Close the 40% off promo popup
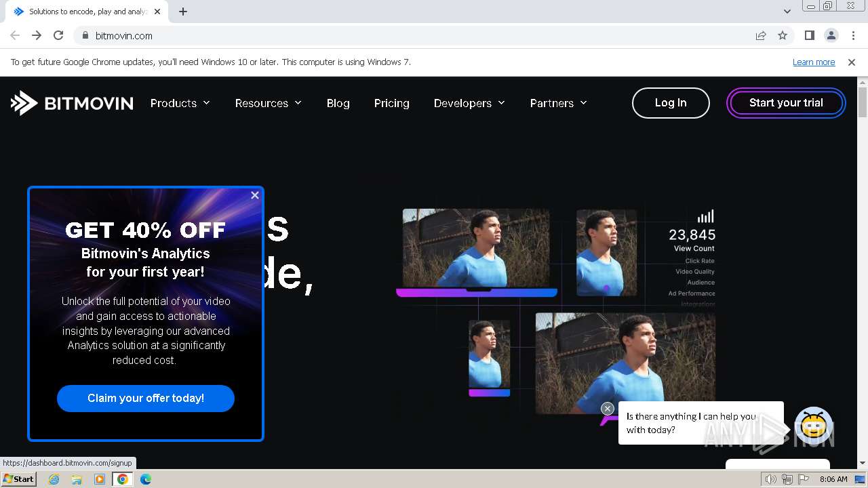 pos(255,195)
